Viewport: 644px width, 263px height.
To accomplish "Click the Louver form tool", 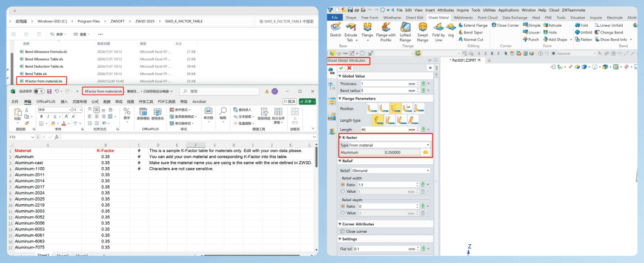I will [531, 33].
